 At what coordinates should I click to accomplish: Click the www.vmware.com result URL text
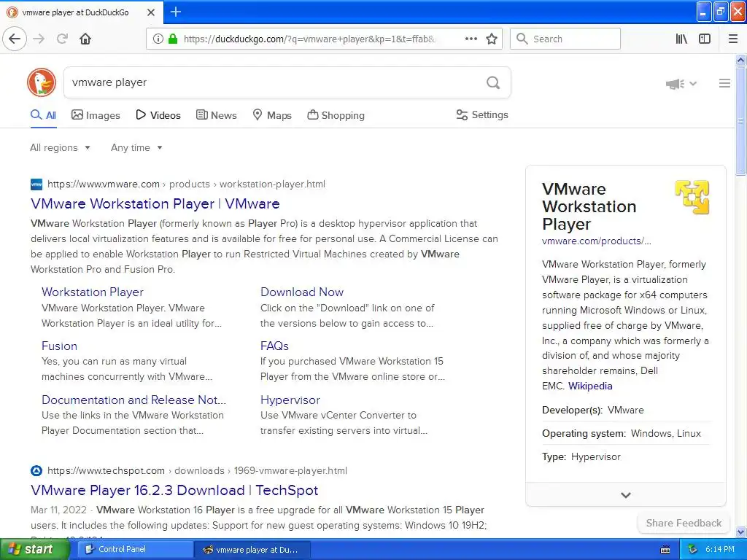[x=186, y=184]
